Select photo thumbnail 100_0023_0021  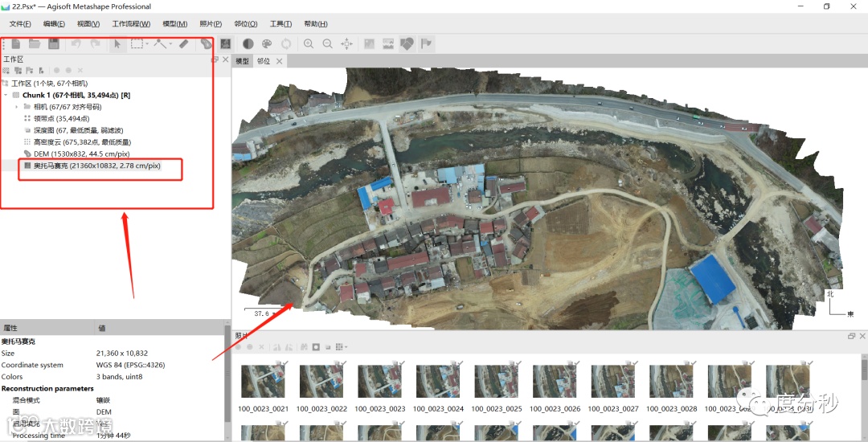click(x=263, y=381)
